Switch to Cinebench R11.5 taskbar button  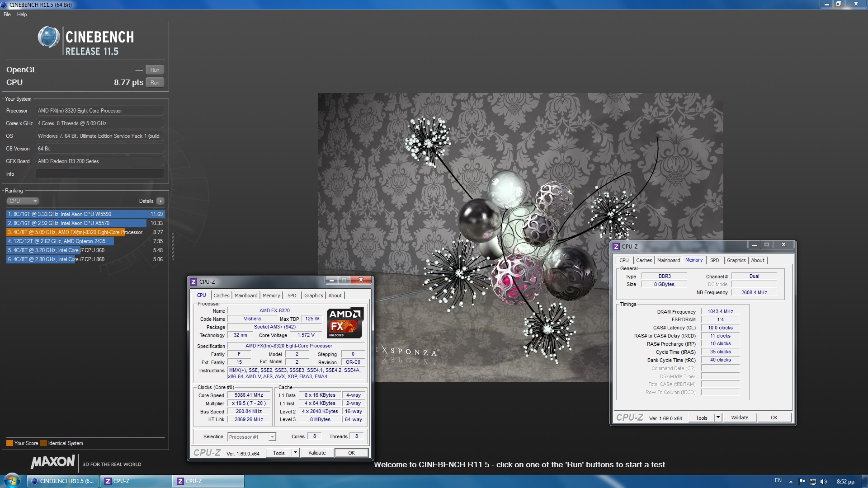63,481
